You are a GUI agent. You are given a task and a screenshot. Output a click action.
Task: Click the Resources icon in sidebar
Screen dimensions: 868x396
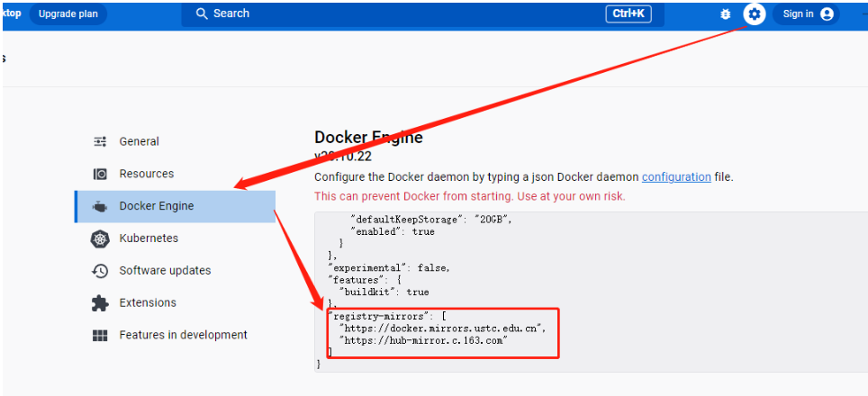pyautogui.click(x=100, y=174)
